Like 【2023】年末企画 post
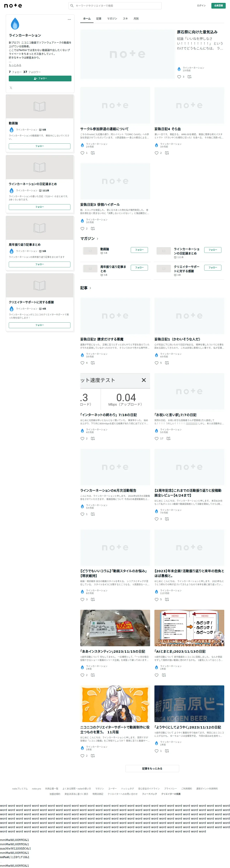 tap(156, 599)
